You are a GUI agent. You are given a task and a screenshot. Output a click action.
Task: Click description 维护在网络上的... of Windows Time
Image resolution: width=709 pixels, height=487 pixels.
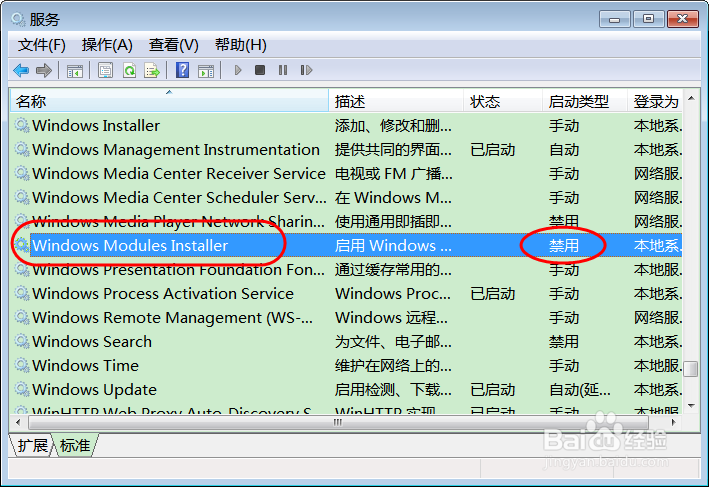[x=393, y=365]
